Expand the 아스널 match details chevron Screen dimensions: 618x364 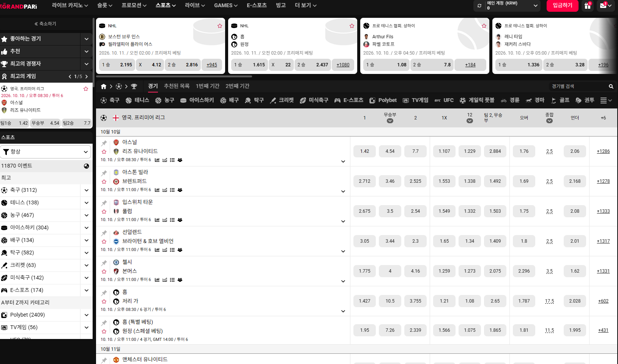pyautogui.click(x=343, y=162)
